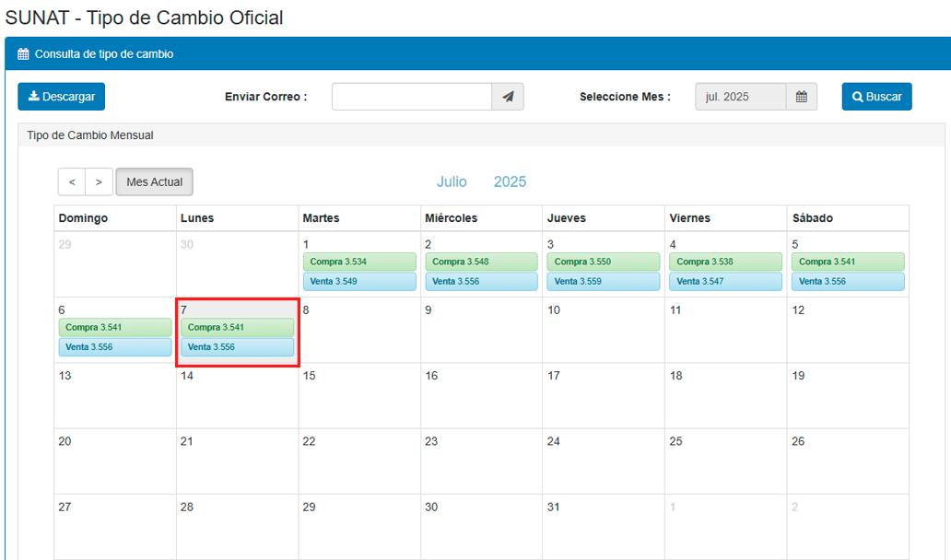The width and height of the screenshot is (951, 560).
Task: Select Venta 3.556 on Lunes 7
Action: [237, 346]
